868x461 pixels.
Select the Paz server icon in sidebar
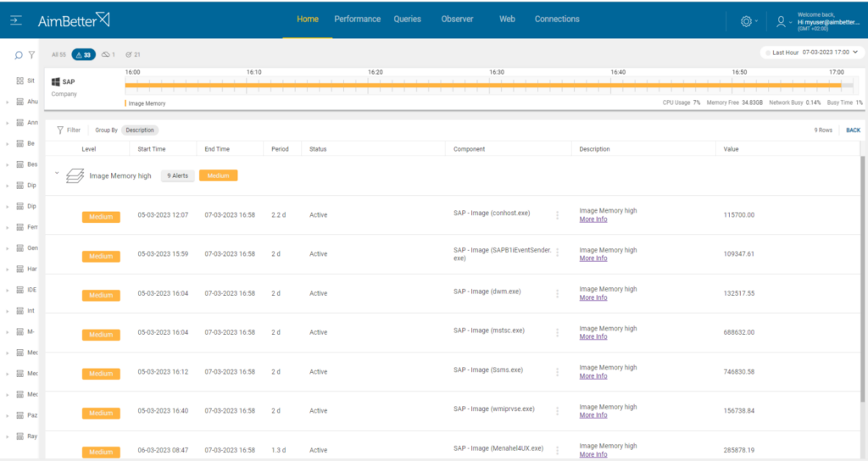(20, 415)
